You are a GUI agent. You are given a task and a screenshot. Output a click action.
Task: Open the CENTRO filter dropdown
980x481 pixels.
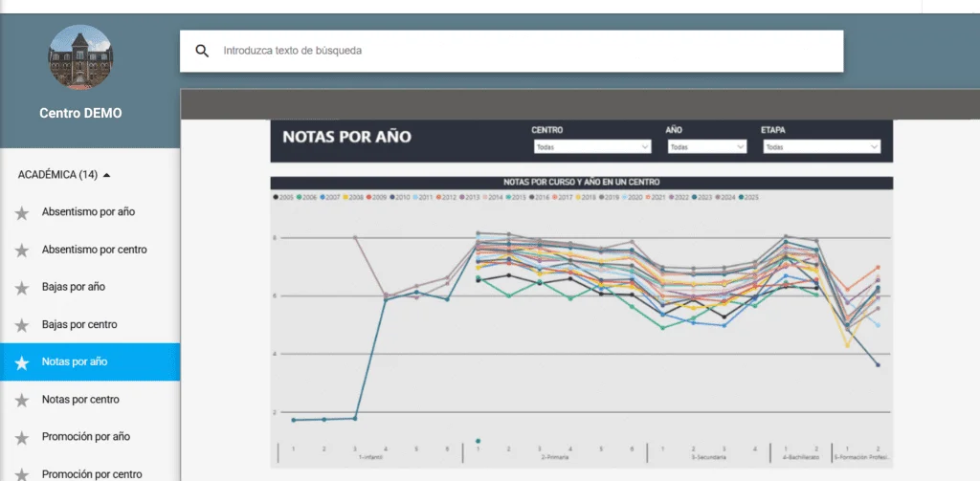tap(592, 147)
